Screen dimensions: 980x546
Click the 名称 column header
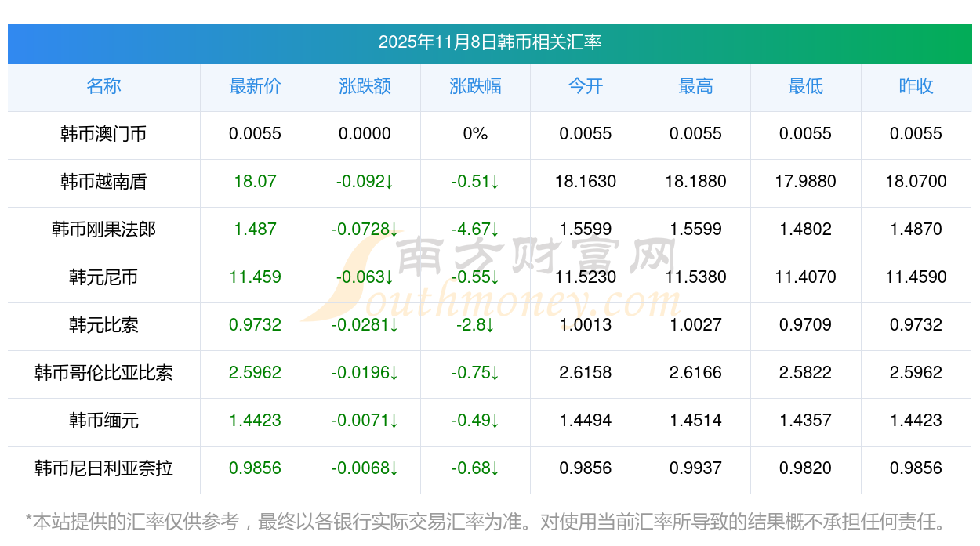click(x=103, y=86)
